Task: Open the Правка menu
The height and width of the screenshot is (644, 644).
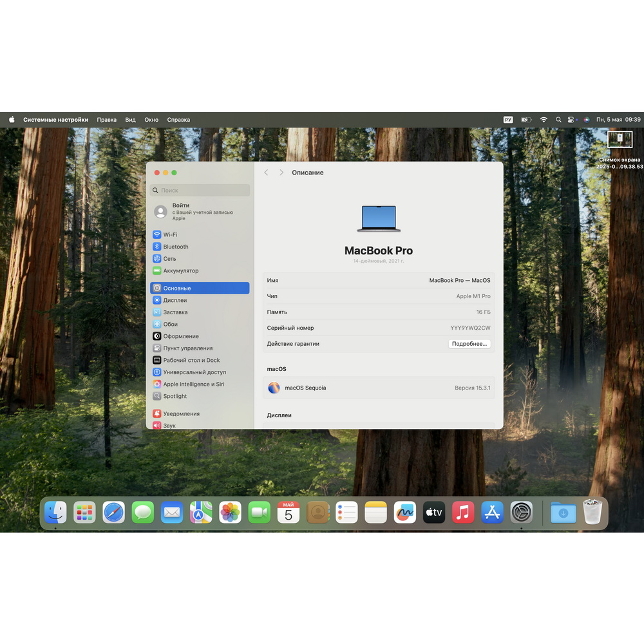Action: (107, 120)
